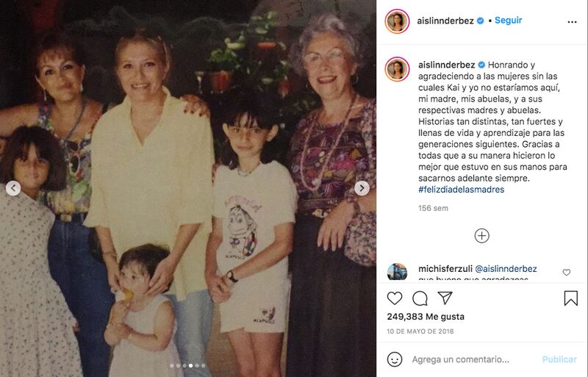Open comments with the speech bubble icon

pos(420,298)
